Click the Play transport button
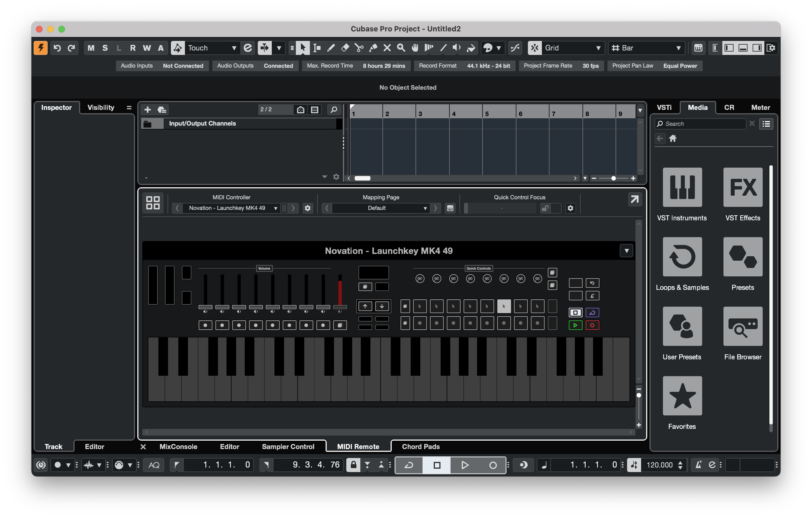 tap(465, 465)
